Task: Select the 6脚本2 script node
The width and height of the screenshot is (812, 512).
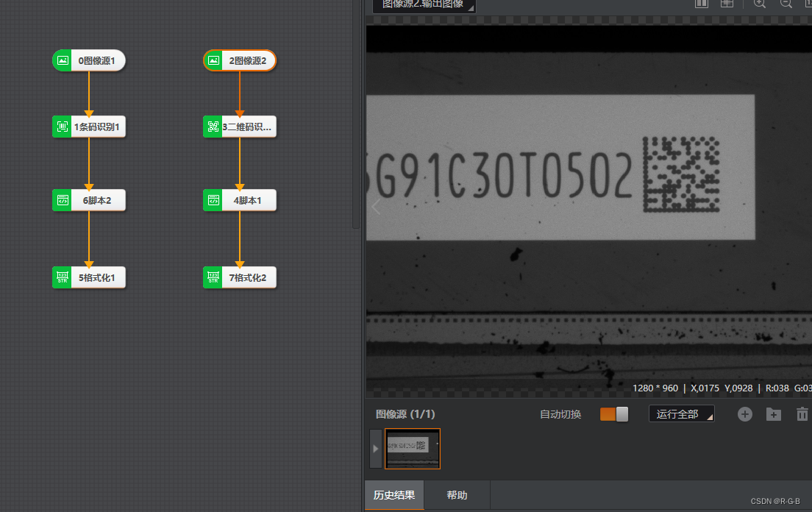Action: point(88,200)
